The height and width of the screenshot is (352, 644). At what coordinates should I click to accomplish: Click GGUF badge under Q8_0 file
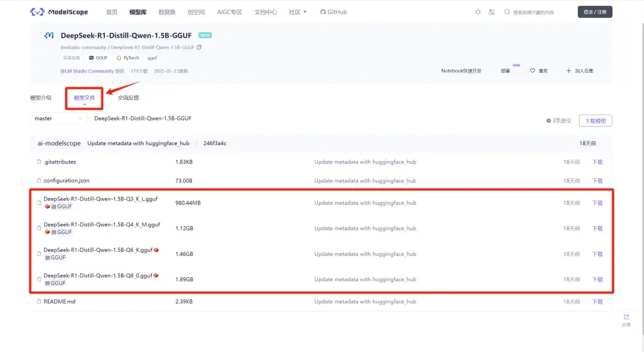[55, 283]
